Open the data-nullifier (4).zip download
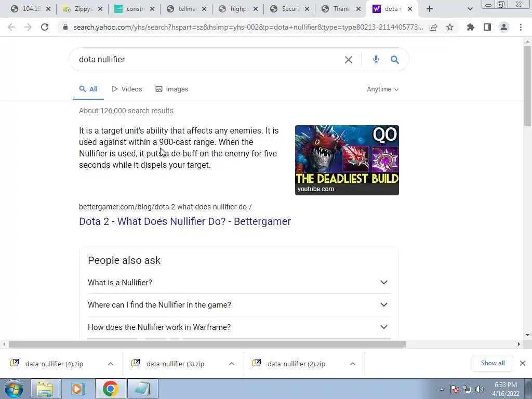The image size is (532, 399). (54, 364)
